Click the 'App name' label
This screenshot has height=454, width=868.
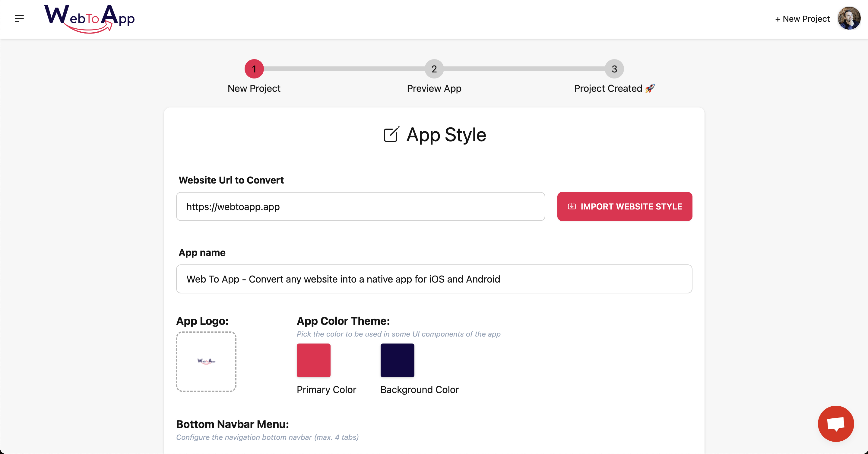(202, 253)
